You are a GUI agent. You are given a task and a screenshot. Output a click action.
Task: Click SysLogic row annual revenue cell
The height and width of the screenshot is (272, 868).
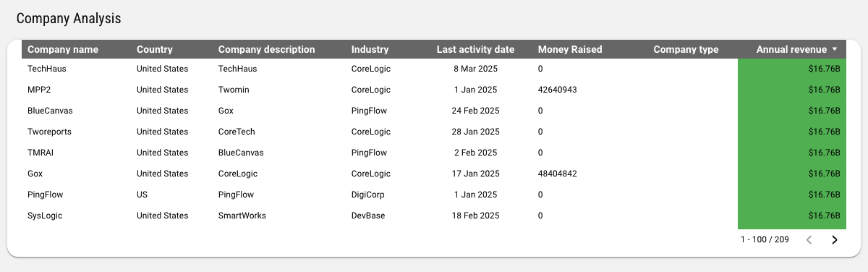click(792, 216)
